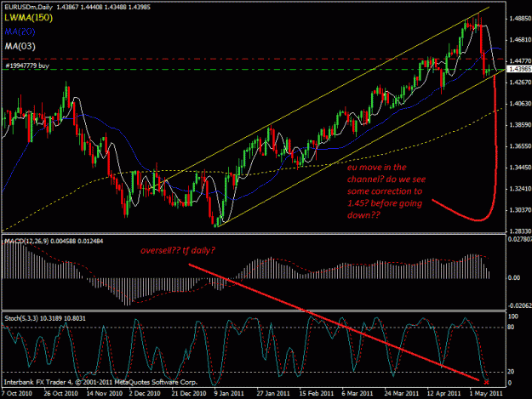The width and height of the screenshot is (532, 399).
Task: Click the 15 Feb 2011 date label
Action: pos(316,394)
